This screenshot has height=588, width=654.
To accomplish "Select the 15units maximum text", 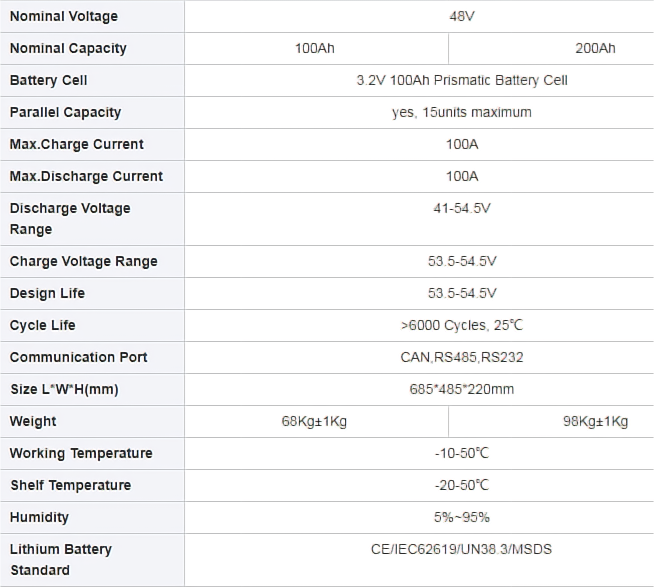I will point(477,113).
